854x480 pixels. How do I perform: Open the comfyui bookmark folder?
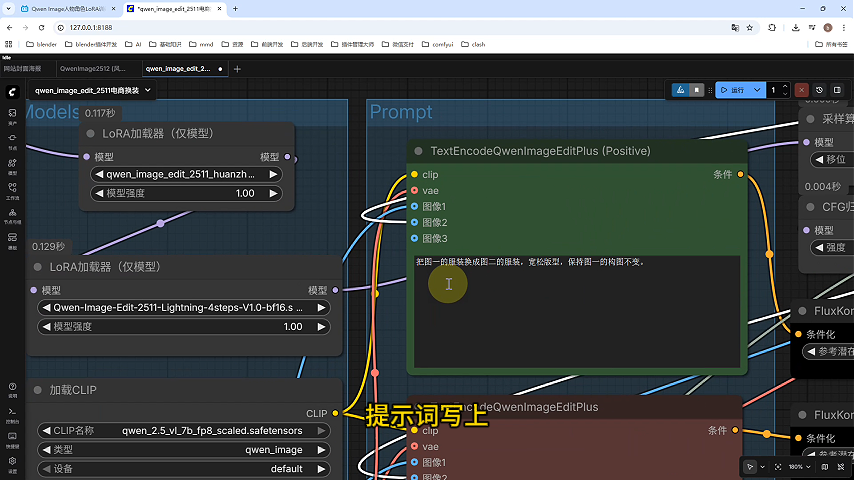pyautogui.click(x=437, y=44)
